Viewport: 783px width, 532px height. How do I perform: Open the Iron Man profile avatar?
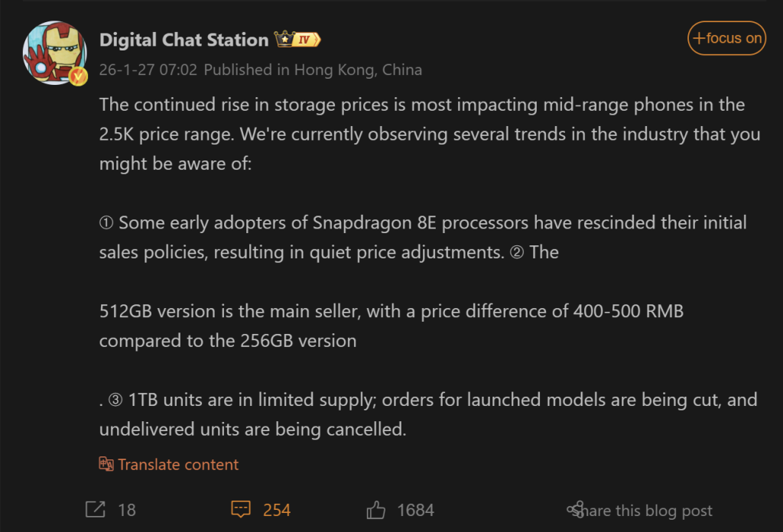pyautogui.click(x=55, y=53)
